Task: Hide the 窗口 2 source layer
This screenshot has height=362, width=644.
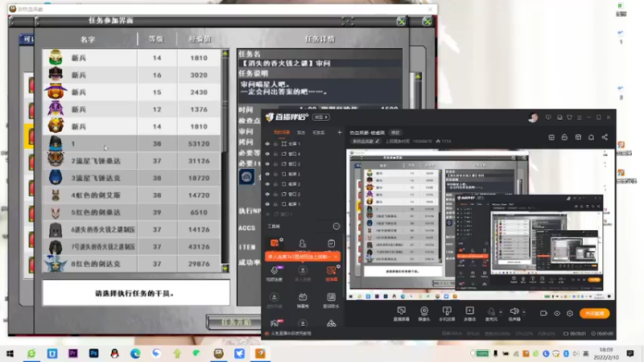Action: point(267,194)
